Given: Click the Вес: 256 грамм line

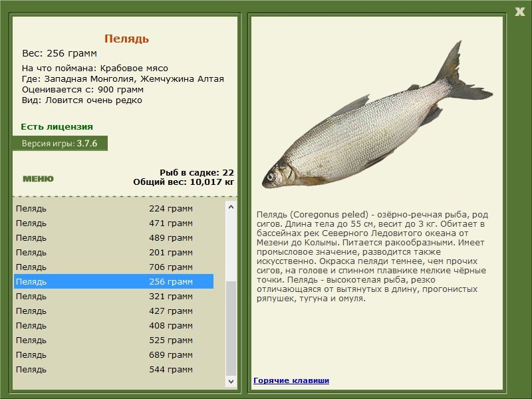Looking at the screenshot, I should click(59, 53).
